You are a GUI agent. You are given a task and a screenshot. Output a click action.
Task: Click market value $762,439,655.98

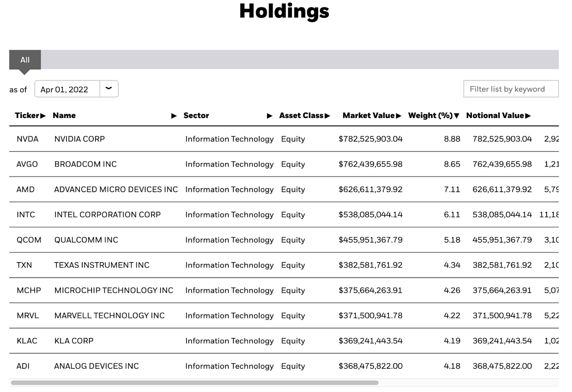370,164
